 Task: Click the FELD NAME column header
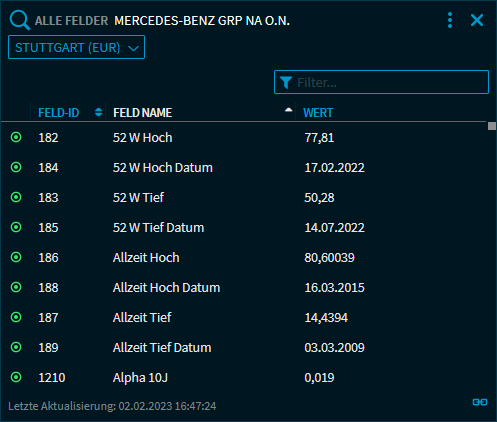click(142, 113)
